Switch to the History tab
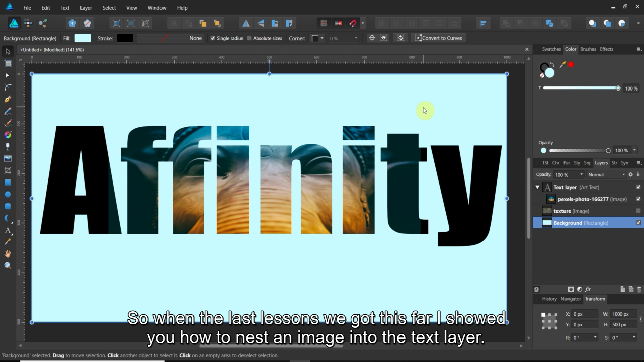 click(549, 299)
